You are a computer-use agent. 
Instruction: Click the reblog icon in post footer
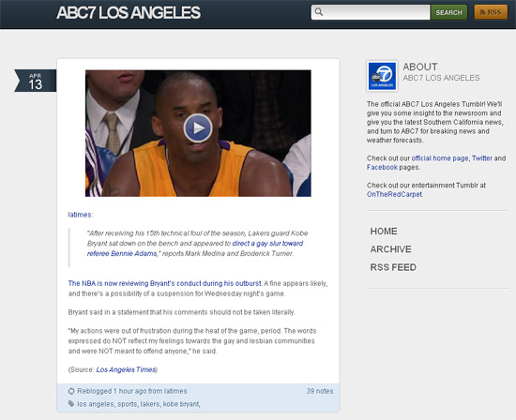click(71, 391)
